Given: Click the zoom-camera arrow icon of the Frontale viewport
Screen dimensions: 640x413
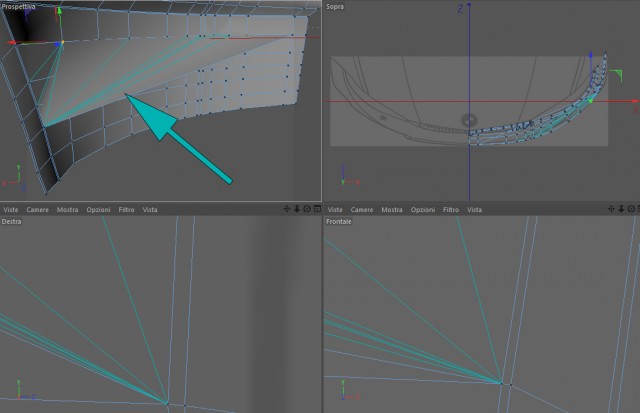Looking at the screenshot, I should tap(621, 209).
